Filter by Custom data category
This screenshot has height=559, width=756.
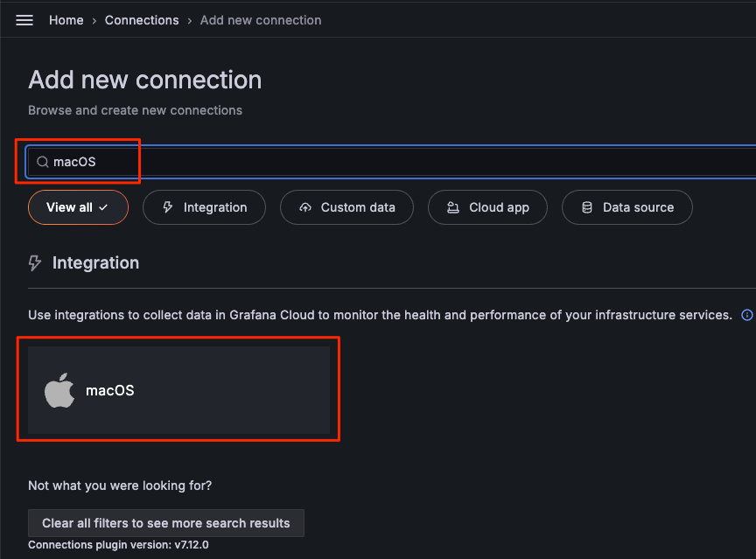(346, 207)
